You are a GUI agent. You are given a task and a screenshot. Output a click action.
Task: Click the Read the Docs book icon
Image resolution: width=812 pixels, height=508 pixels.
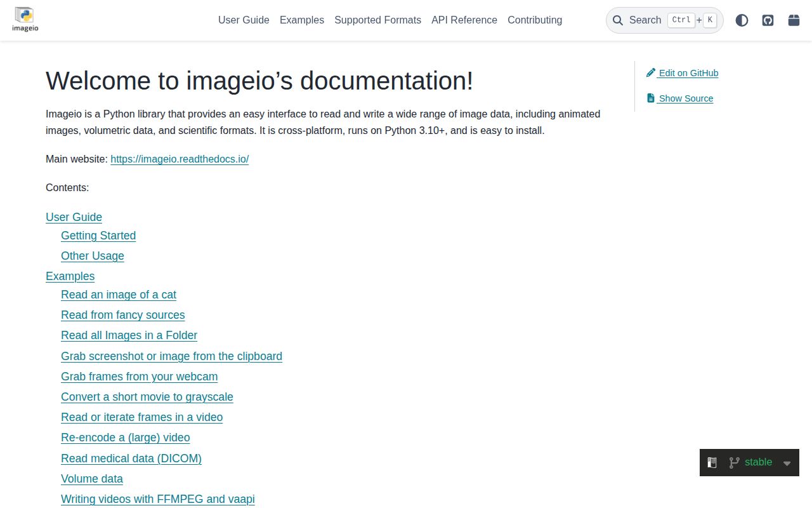click(712, 463)
